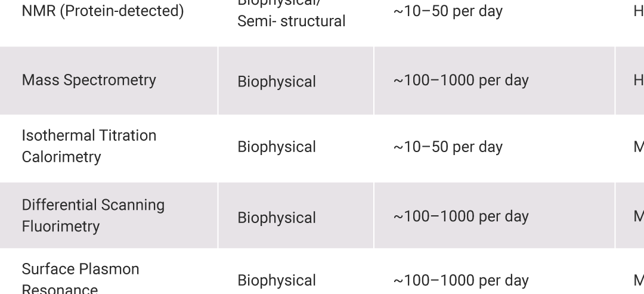Click cut-off last column in Isothermal Titration row
This screenshot has width=644, height=294.
[x=639, y=147]
